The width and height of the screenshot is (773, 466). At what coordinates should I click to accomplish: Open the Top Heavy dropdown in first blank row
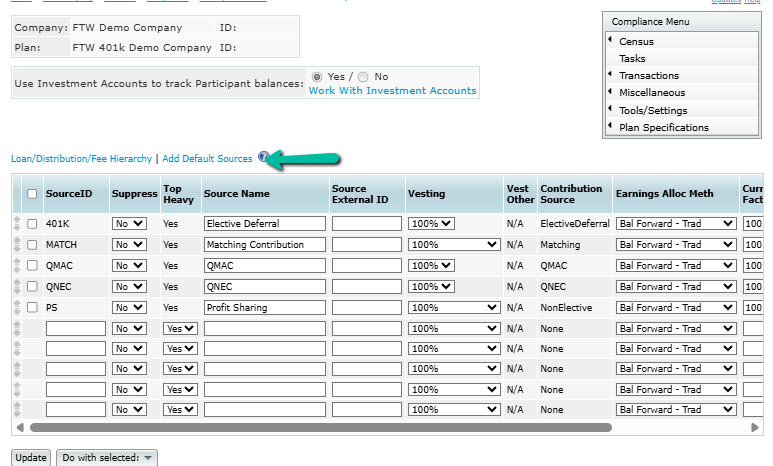[180, 328]
